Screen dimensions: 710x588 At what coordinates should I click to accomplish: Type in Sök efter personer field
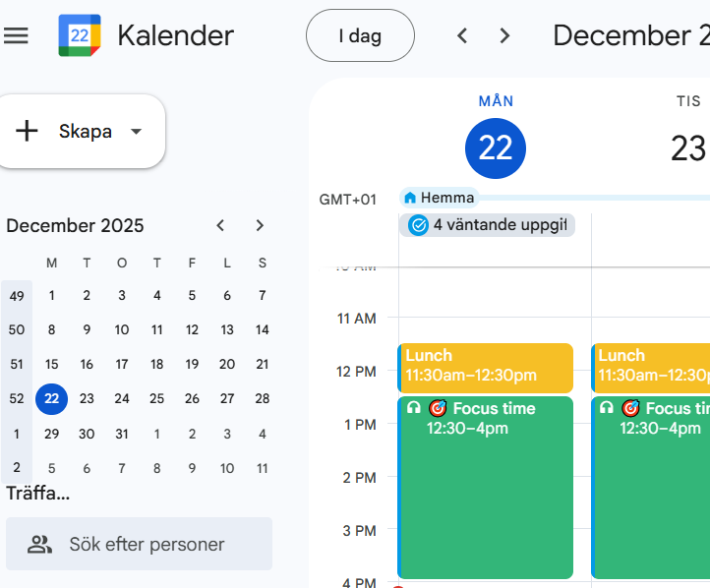[148, 544]
